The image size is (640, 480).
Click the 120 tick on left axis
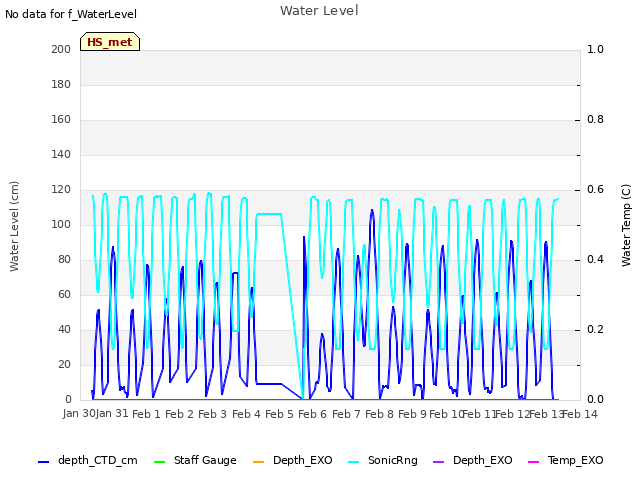(61, 190)
